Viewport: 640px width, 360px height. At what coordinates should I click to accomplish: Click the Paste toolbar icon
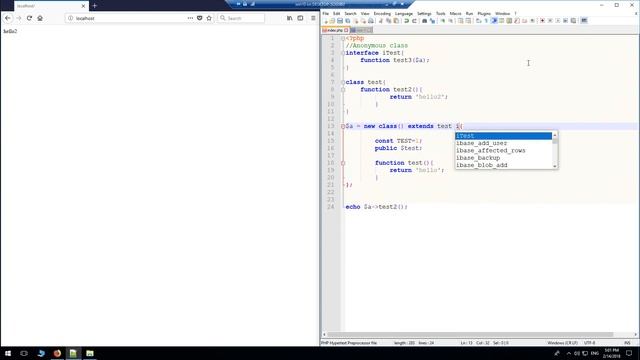coord(396,20)
